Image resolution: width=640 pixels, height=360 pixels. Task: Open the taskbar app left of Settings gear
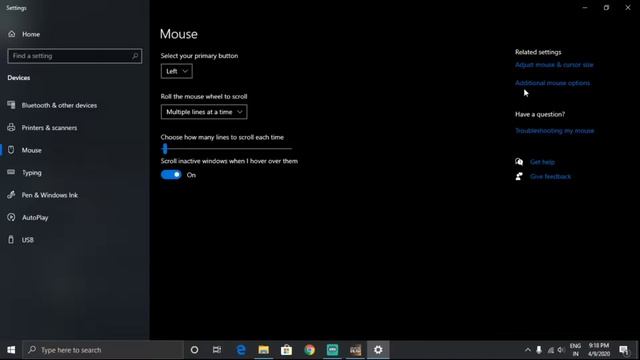pos(355,350)
